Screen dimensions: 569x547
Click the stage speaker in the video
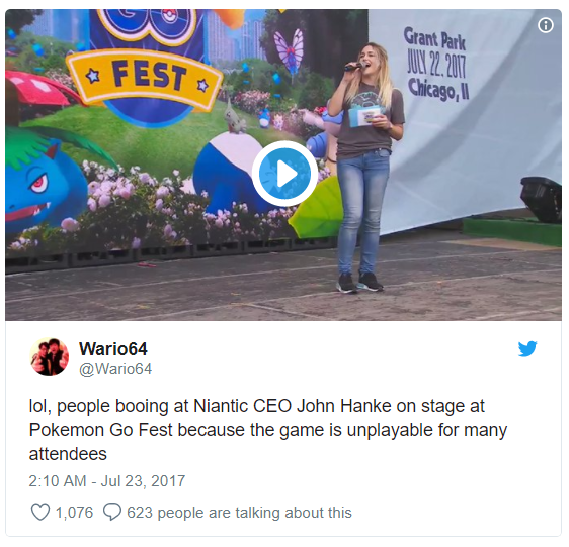pyautogui.click(x=541, y=200)
